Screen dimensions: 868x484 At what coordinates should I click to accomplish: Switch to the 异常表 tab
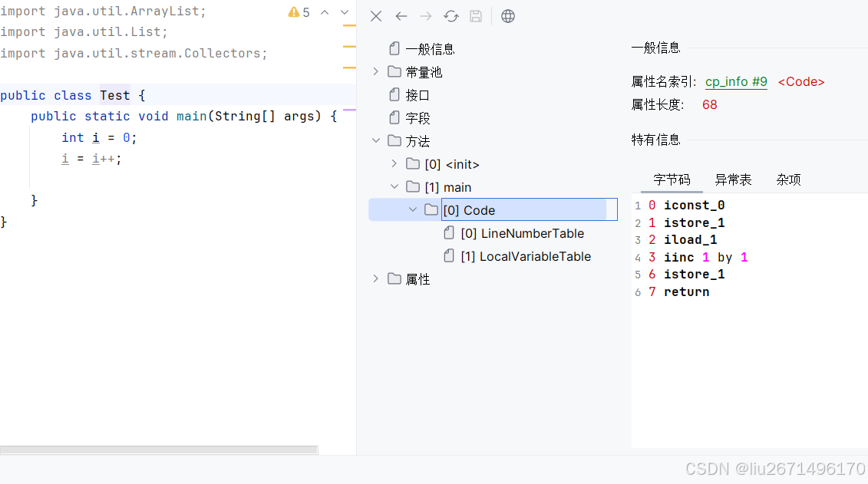733,179
